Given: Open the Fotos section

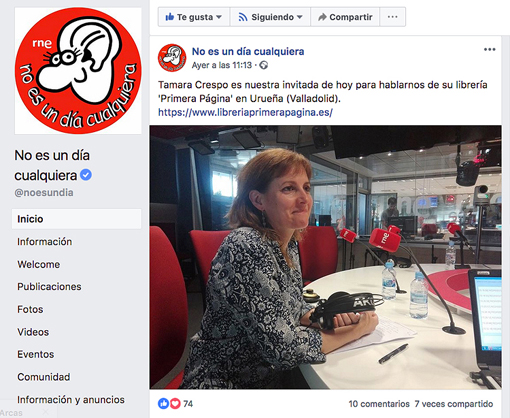Looking at the screenshot, I should [30, 309].
